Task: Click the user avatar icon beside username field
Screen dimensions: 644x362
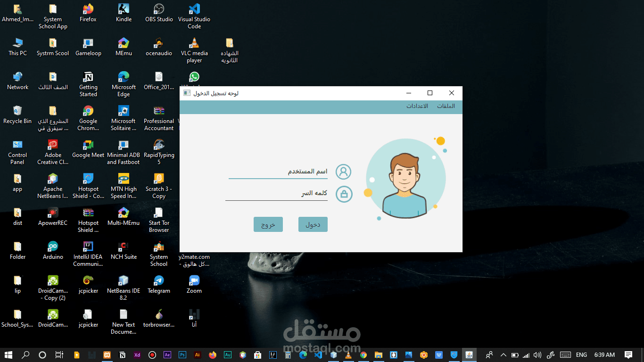Action: pos(343,172)
